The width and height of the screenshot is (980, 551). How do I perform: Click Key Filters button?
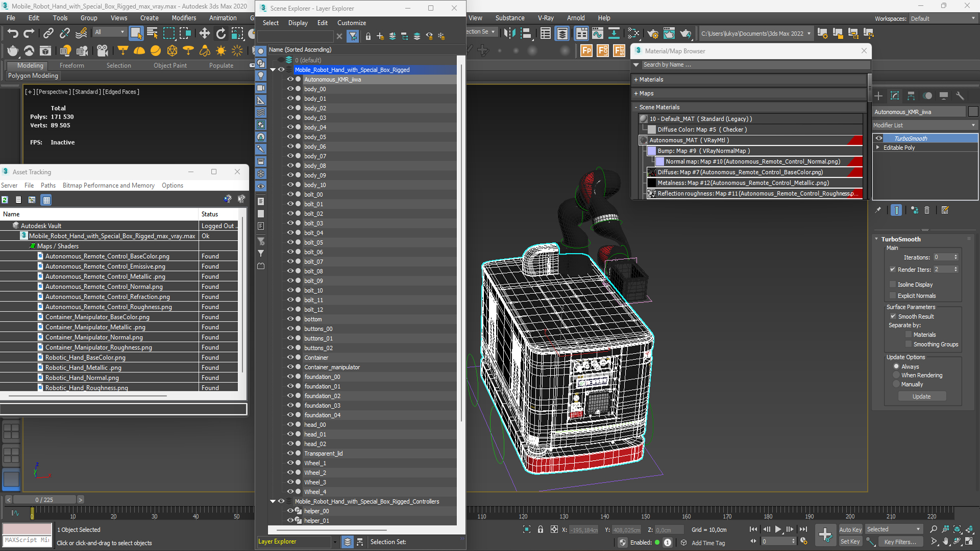(900, 542)
